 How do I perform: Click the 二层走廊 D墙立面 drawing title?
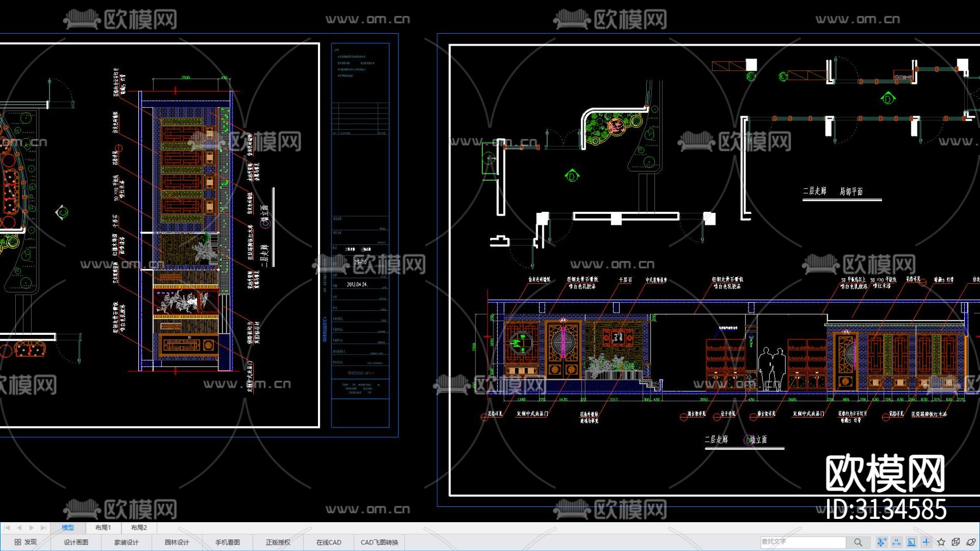pyautogui.click(x=736, y=439)
